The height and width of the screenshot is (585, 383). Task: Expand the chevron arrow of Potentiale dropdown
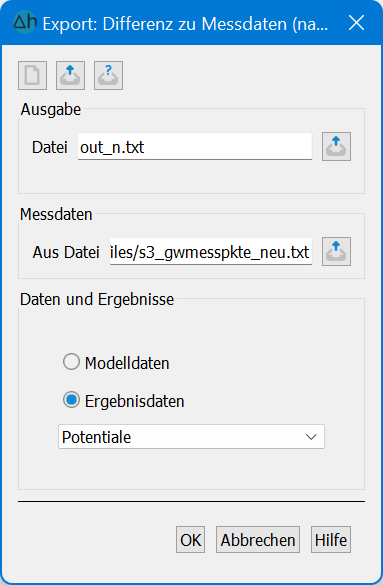pos(311,437)
